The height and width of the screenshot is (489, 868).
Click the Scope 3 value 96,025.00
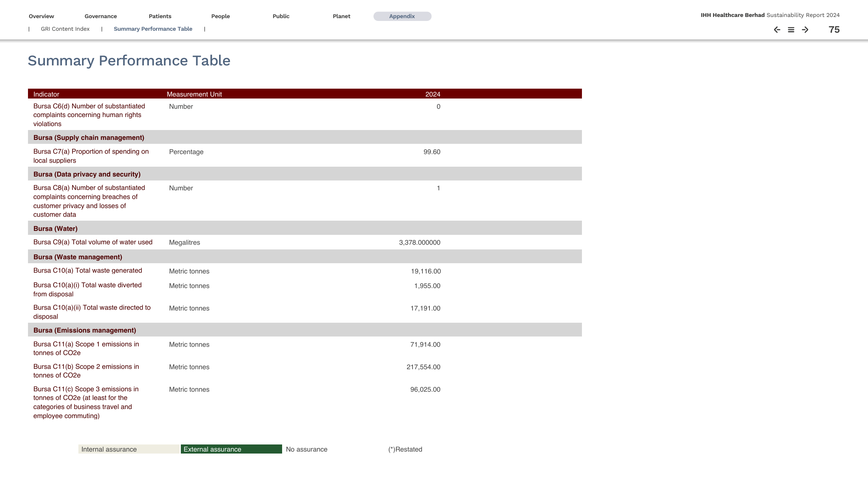click(426, 389)
